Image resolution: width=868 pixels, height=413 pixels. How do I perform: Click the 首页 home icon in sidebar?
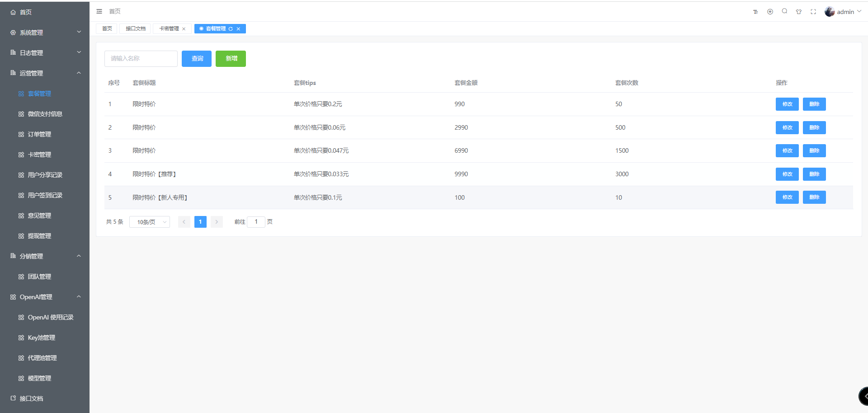pyautogui.click(x=12, y=12)
